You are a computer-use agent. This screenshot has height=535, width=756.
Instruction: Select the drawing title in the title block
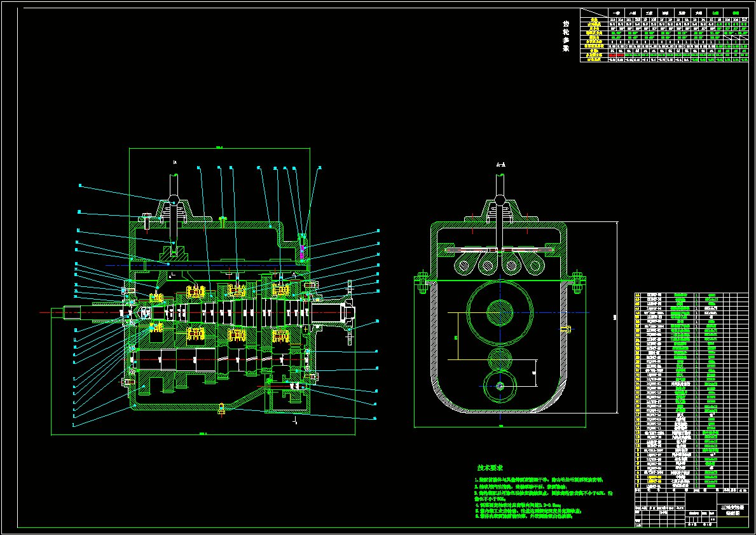tap(732, 510)
